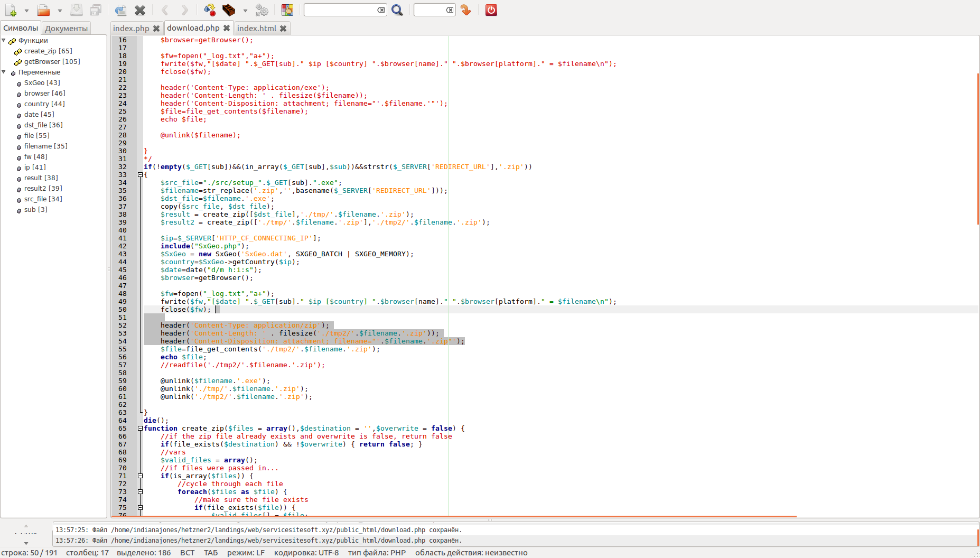
Task: Click the toolbar search input field
Action: coord(341,10)
